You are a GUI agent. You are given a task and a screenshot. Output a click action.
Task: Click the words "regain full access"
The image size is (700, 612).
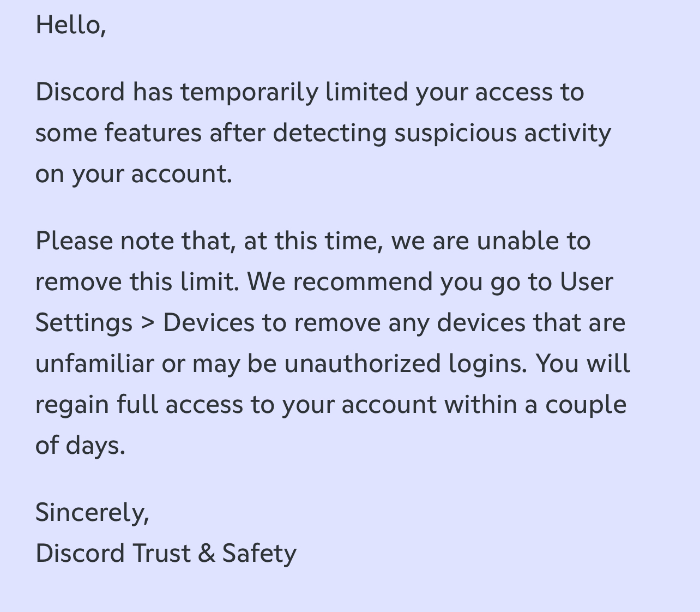tap(139, 405)
